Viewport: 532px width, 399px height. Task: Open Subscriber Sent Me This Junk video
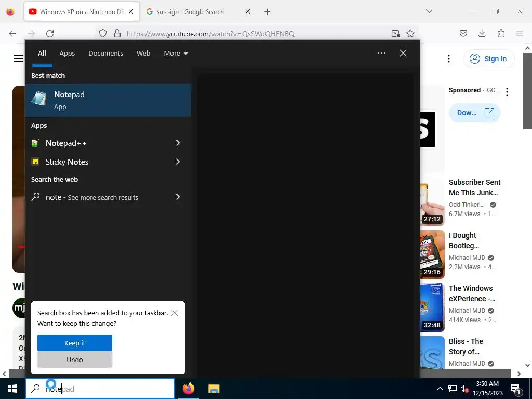click(474, 187)
